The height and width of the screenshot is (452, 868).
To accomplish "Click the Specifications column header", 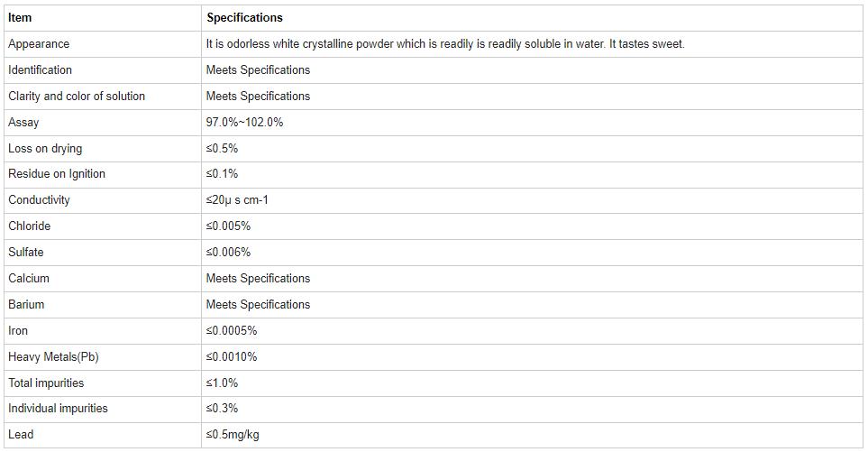I will click(x=244, y=18).
